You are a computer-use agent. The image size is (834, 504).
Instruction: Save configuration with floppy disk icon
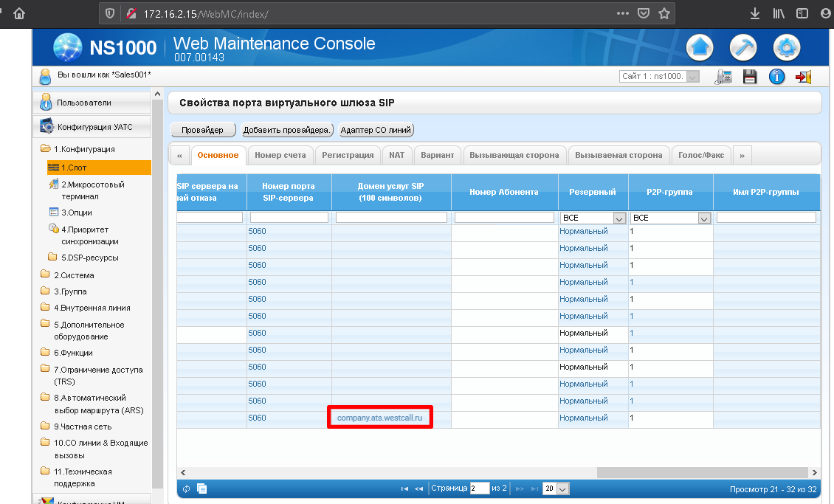pos(750,77)
